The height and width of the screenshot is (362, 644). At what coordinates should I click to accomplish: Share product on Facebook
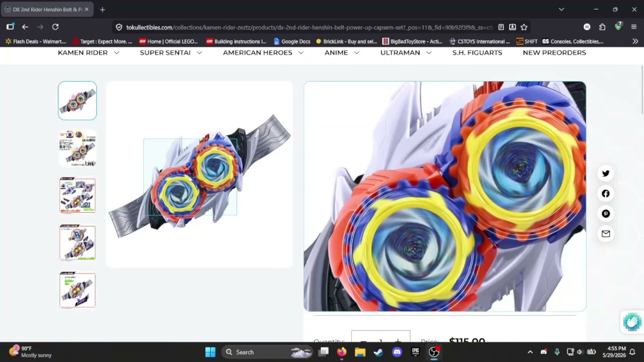[x=606, y=194]
